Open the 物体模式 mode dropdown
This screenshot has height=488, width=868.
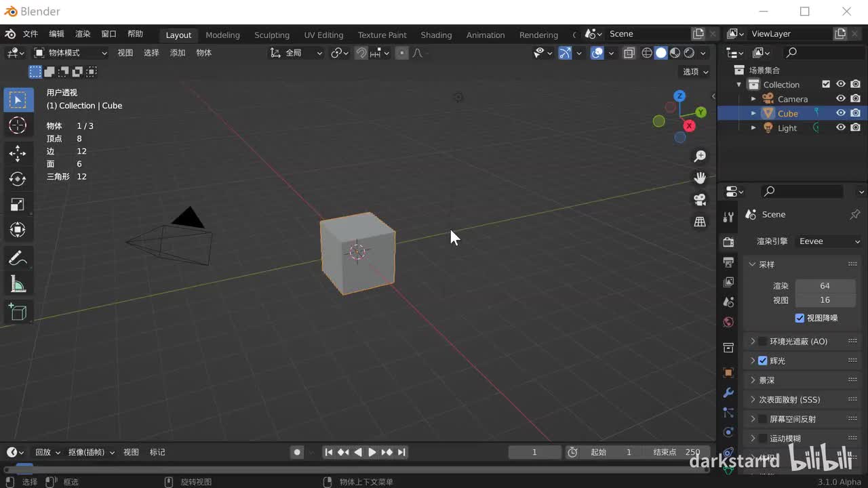point(71,53)
